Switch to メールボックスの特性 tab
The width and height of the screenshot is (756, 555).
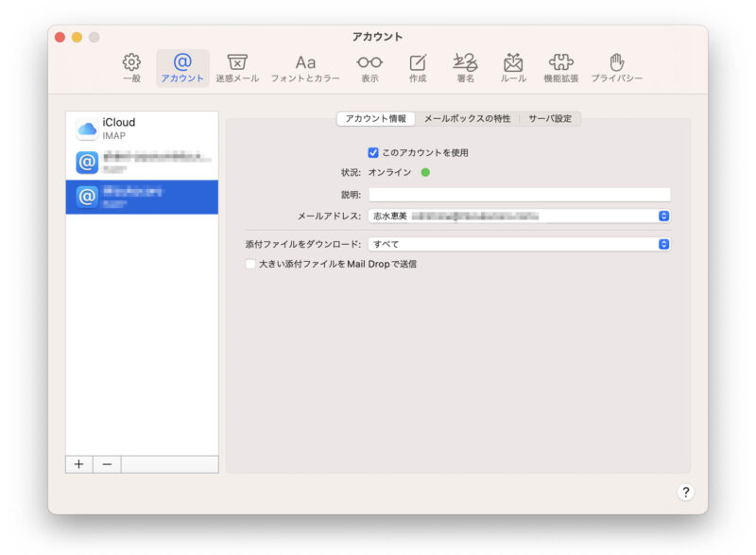(x=467, y=119)
